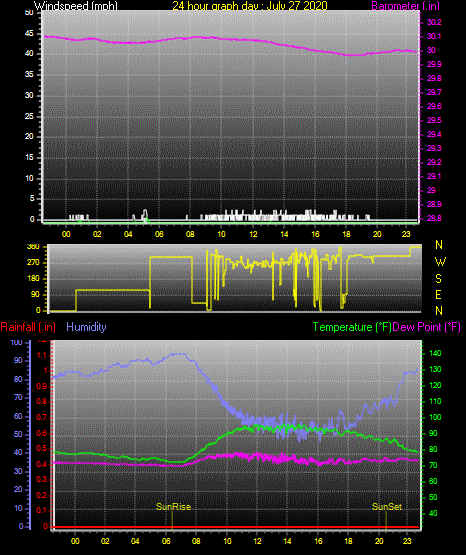The width and height of the screenshot is (466, 555).
Task: Click the 30 value on blue humidity scale
Action: click(x=18, y=471)
